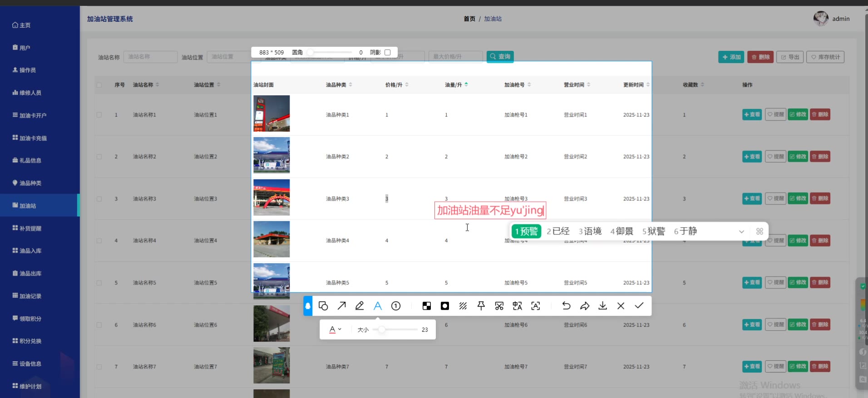Undo the last annotation

coord(566,306)
